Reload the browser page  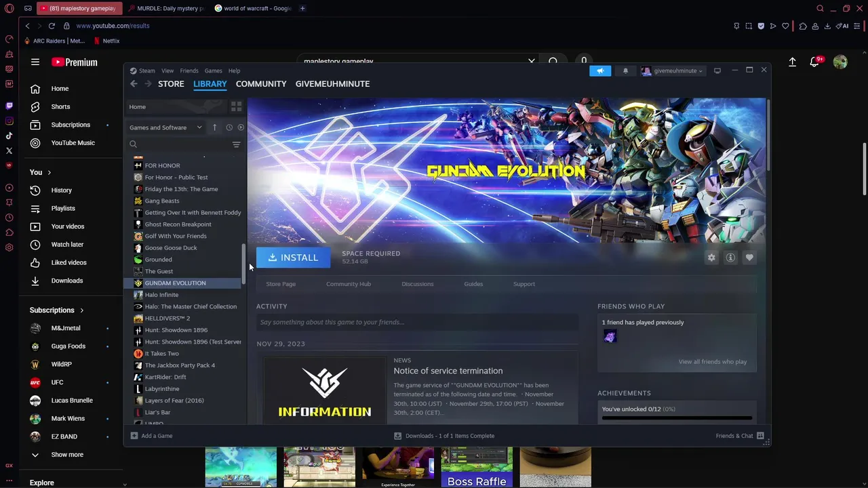coord(52,26)
